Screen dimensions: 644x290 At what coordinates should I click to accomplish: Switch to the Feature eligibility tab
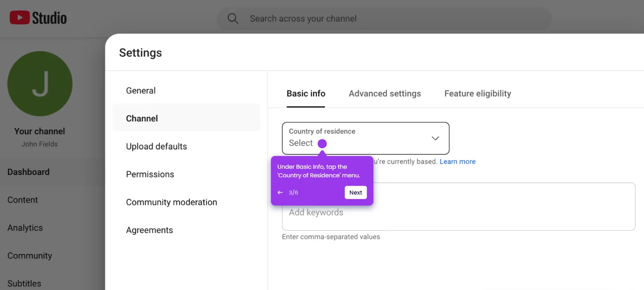[x=478, y=93]
